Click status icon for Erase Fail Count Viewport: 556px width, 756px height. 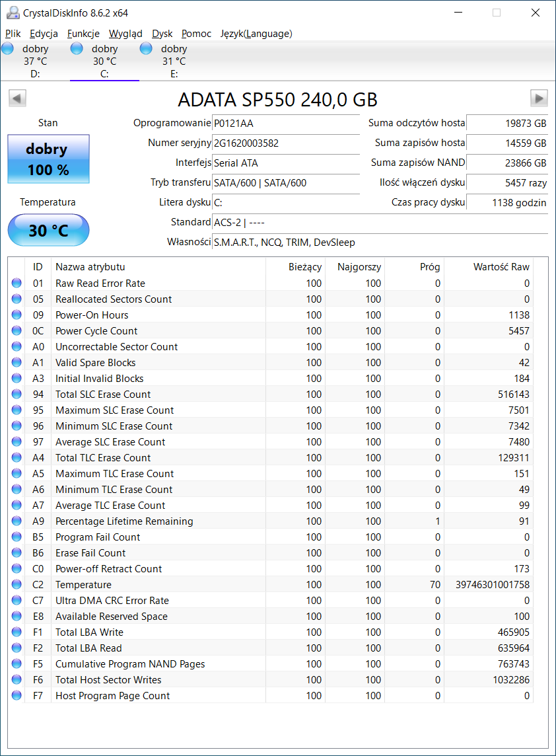coord(17,552)
